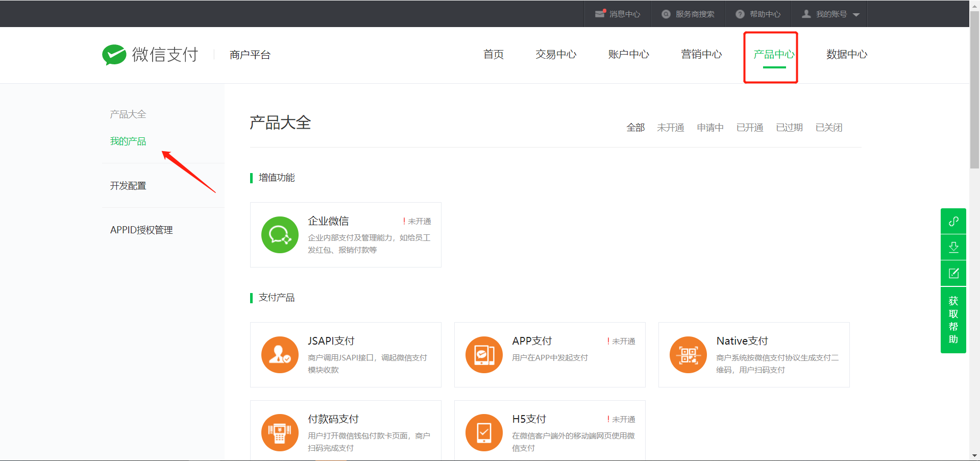Select the 产品中心 tab
This screenshot has height=461, width=980.
(x=774, y=54)
